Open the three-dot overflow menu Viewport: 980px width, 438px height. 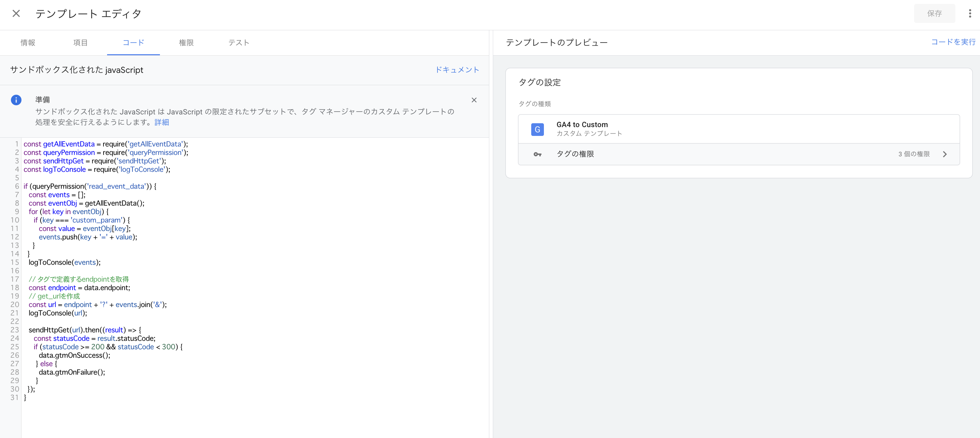click(x=970, y=13)
